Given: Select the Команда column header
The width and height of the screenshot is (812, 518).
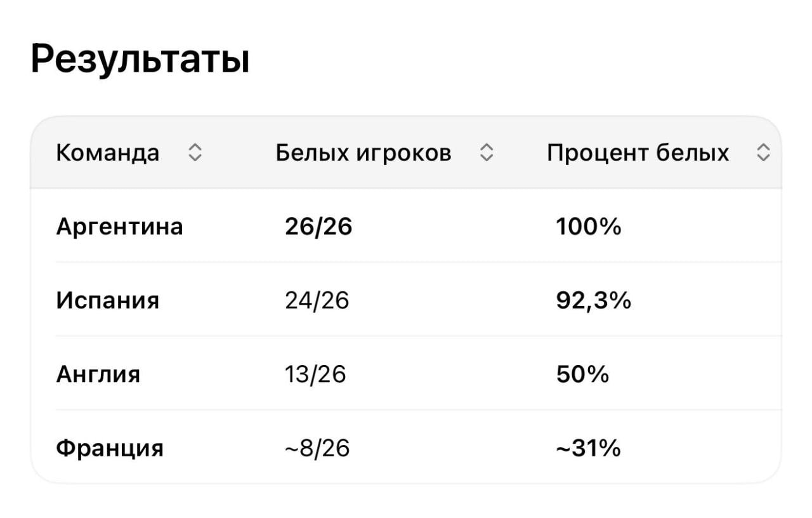Looking at the screenshot, I should (108, 153).
